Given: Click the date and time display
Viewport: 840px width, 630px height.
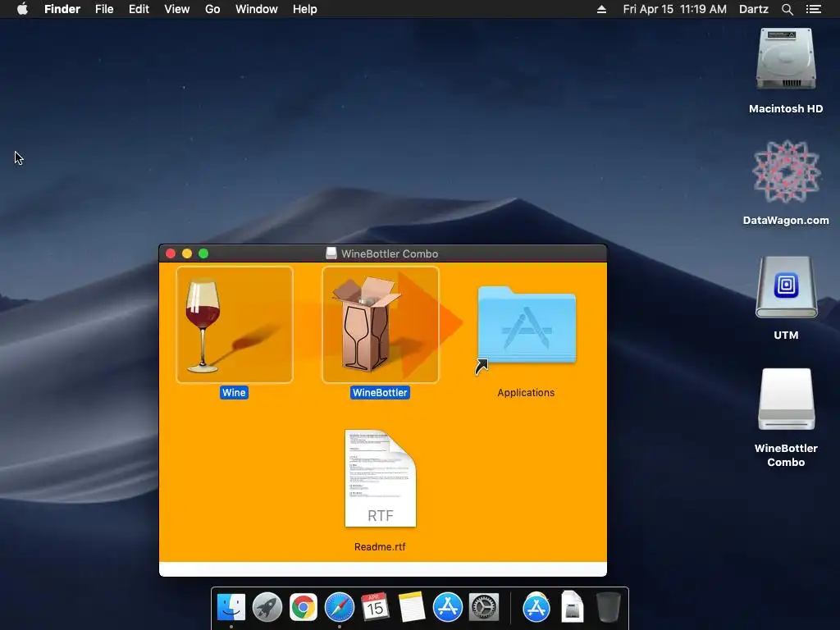Looking at the screenshot, I should coord(674,9).
